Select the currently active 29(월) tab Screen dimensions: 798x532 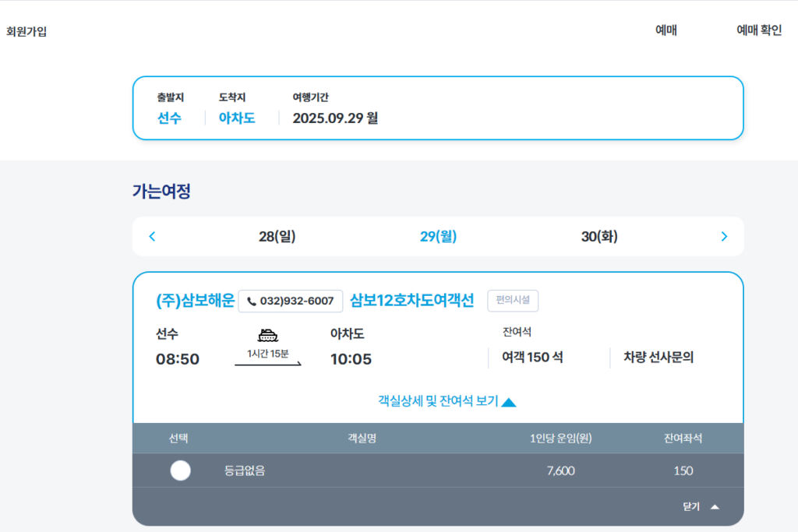438,236
